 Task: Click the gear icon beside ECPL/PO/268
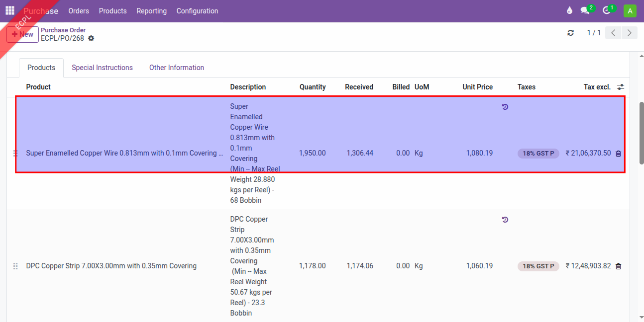(x=91, y=38)
